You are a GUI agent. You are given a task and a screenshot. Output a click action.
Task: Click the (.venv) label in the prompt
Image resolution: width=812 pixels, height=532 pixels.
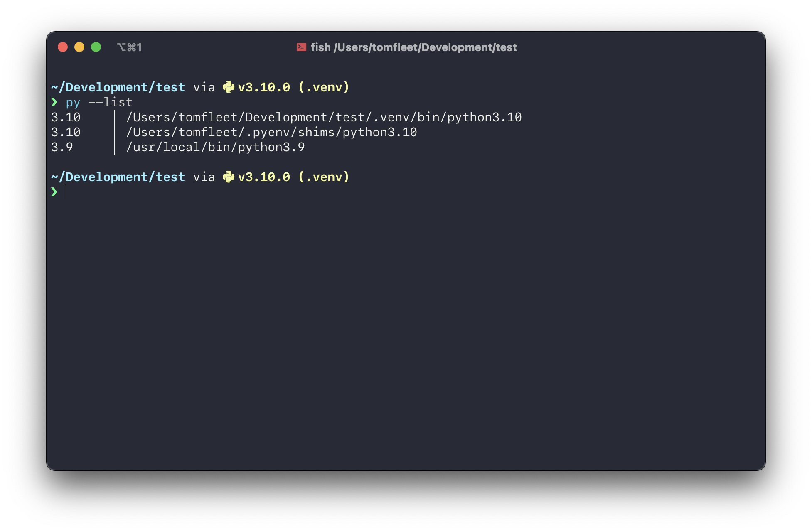(323, 87)
